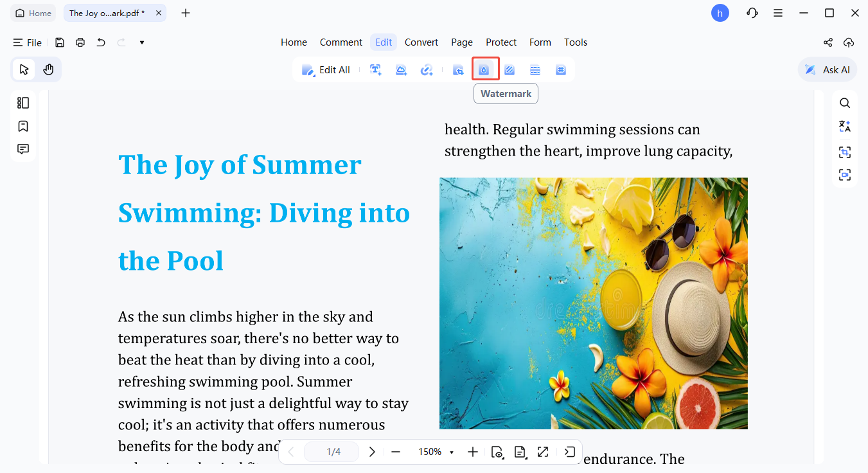868x473 pixels.
Task: Click the Add Image tool icon
Action: pos(402,70)
